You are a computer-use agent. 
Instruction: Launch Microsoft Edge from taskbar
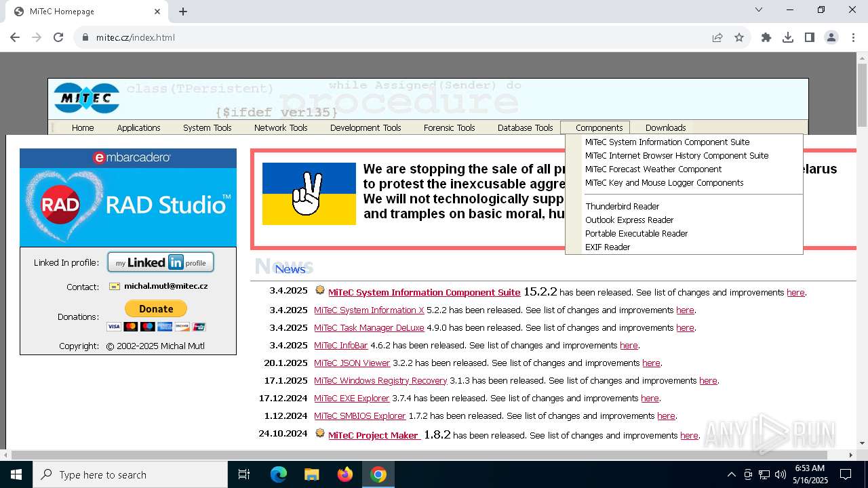click(279, 474)
